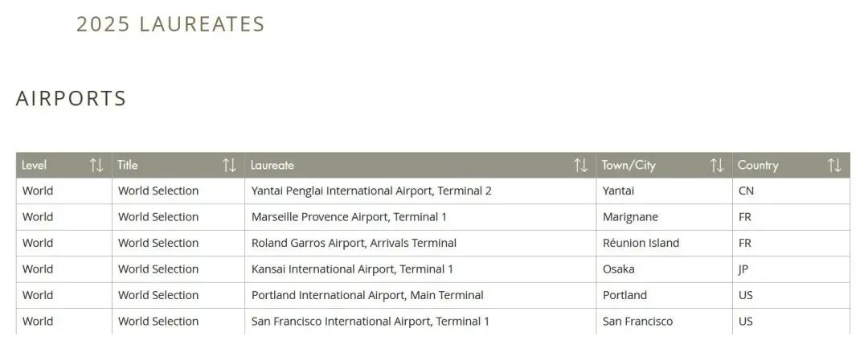Select Yantai Penglai International Airport row

[x=371, y=191]
